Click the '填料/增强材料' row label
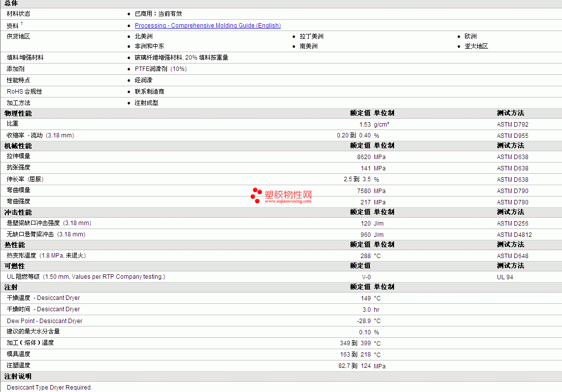 [25, 57]
